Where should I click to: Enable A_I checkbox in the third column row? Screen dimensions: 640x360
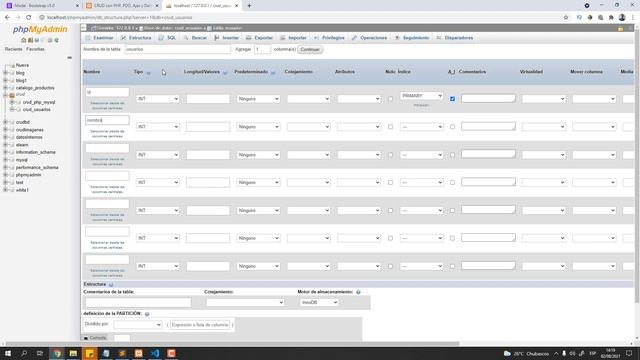[452, 155]
